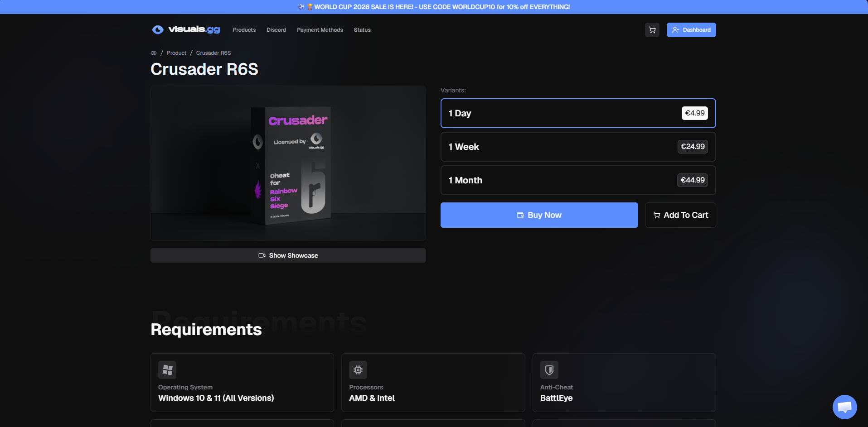Open the Payment Methods page
This screenshot has height=427, width=868.
[x=320, y=30]
